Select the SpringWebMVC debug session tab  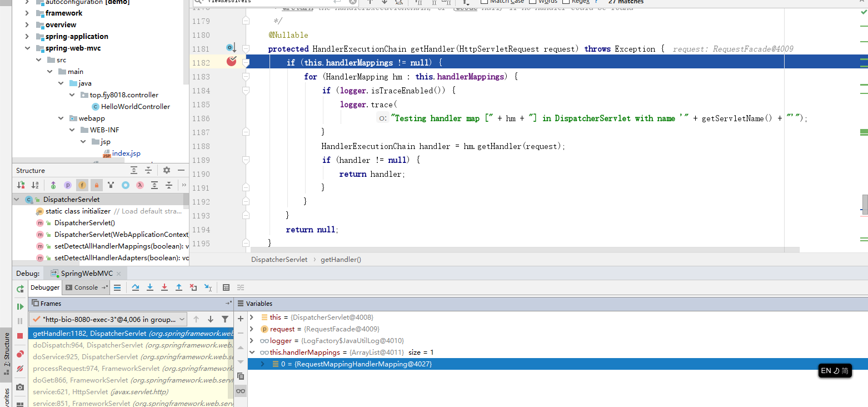[x=86, y=274]
